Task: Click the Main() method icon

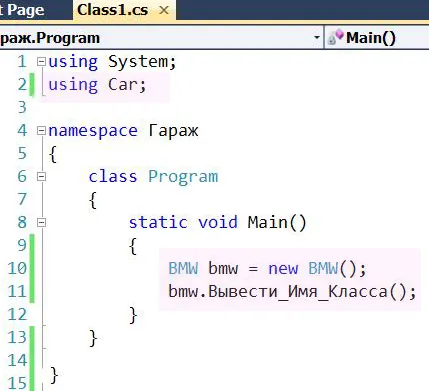Action: pyautogui.click(x=335, y=37)
